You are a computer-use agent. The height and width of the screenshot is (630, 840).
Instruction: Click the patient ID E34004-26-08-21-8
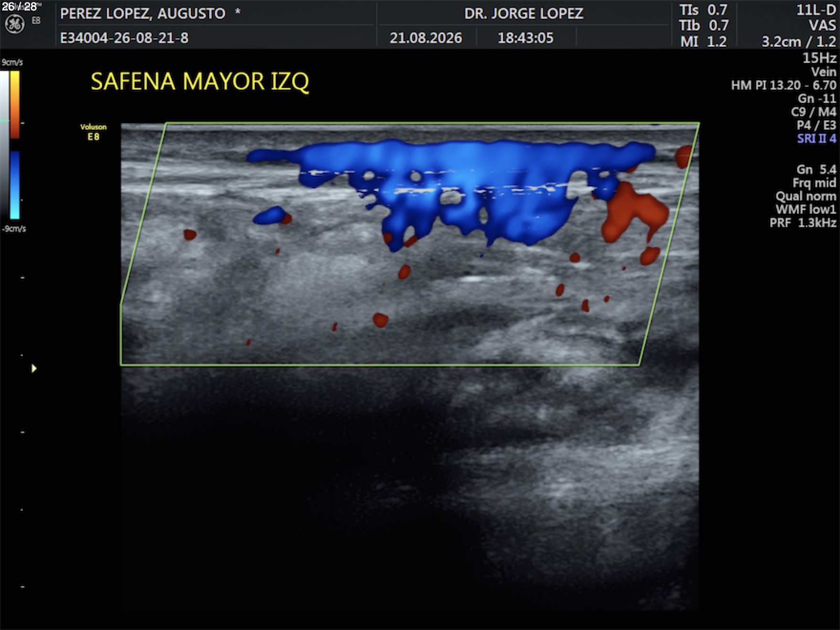124,38
